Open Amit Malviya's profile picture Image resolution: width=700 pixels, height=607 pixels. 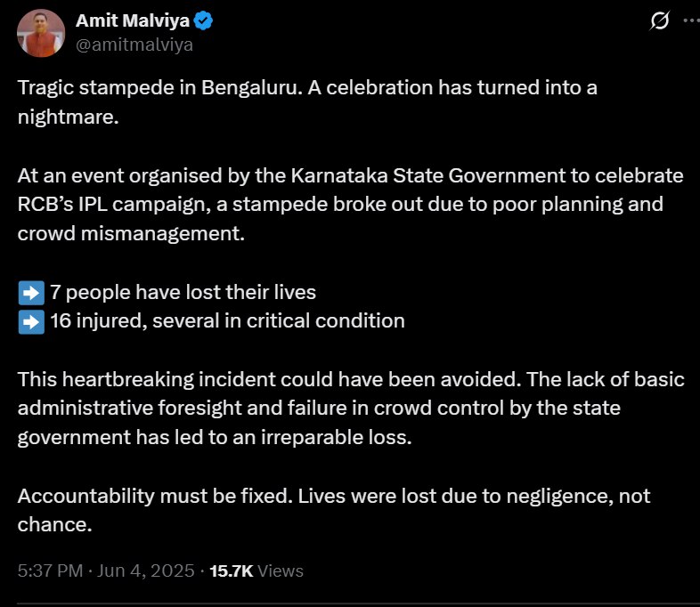(x=40, y=33)
